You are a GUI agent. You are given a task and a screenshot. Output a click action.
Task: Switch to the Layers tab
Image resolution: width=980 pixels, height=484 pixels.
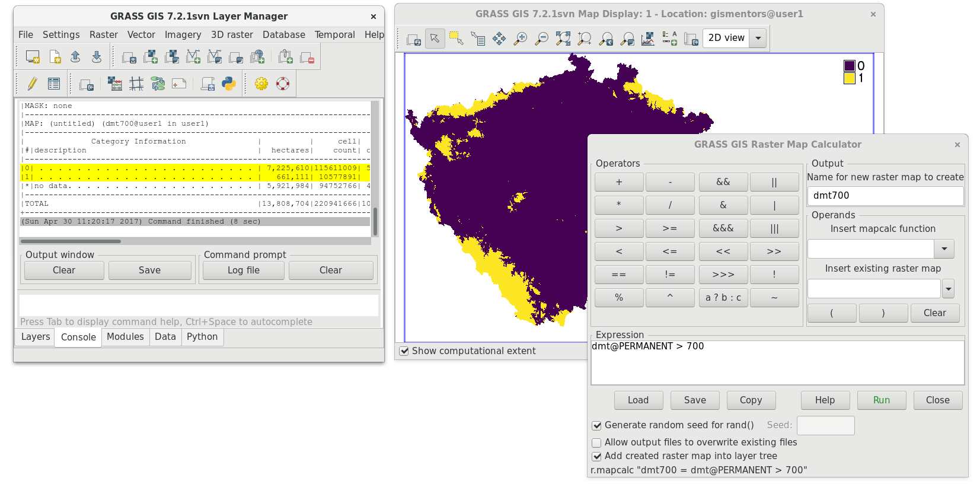(x=36, y=337)
